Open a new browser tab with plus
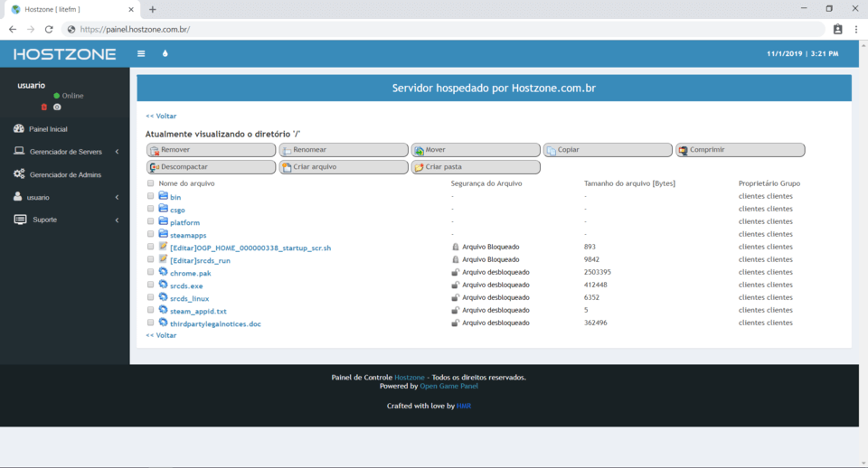The width and height of the screenshot is (868, 468). pos(152,9)
